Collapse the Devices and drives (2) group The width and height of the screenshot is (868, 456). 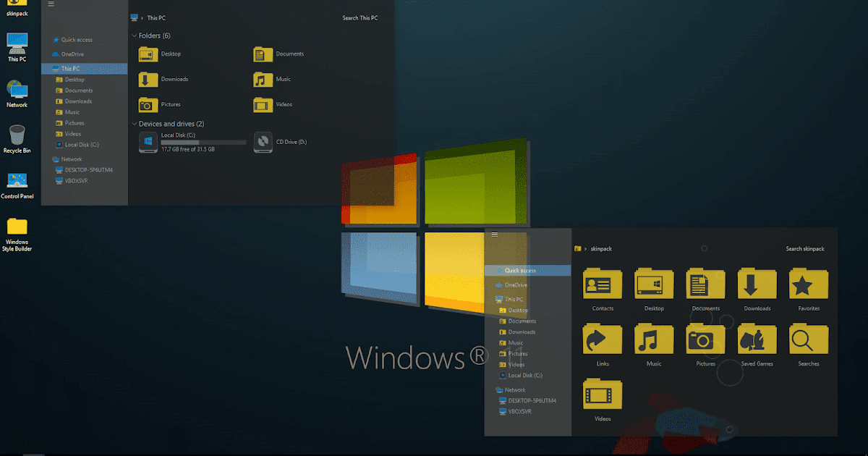click(x=135, y=124)
